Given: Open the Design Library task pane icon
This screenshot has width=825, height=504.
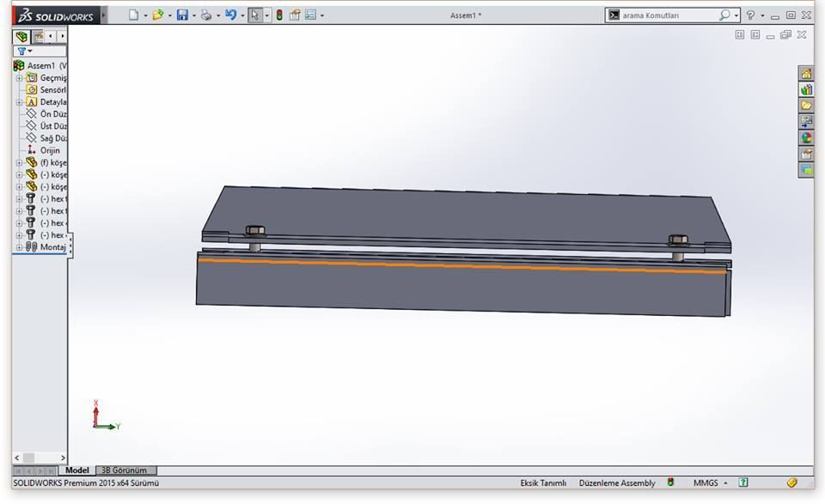Looking at the screenshot, I should tap(806, 89).
